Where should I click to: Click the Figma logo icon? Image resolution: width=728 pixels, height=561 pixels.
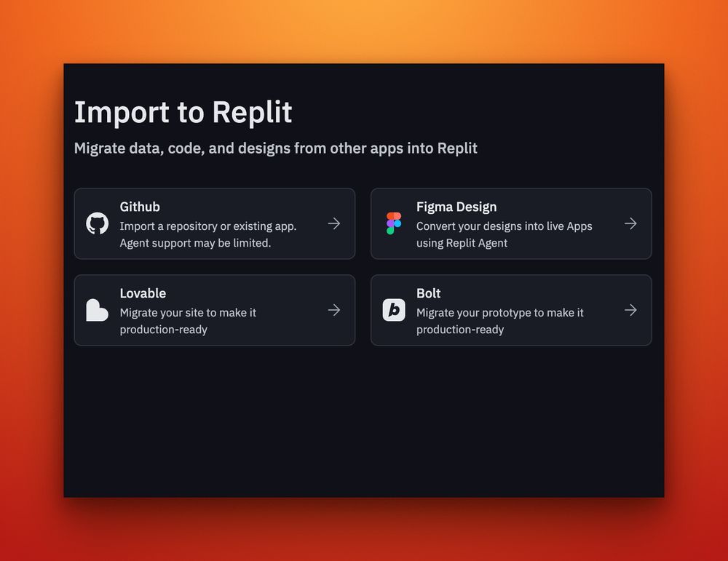(x=394, y=223)
